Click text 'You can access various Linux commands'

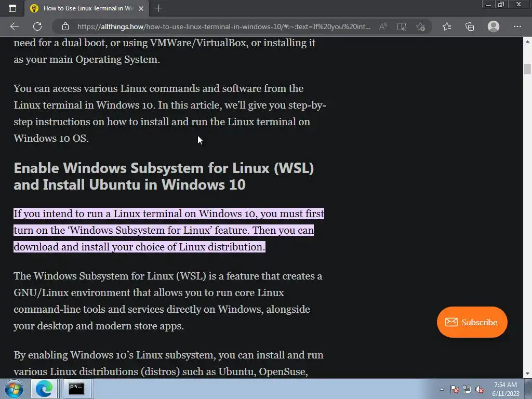[x=107, y=88]
